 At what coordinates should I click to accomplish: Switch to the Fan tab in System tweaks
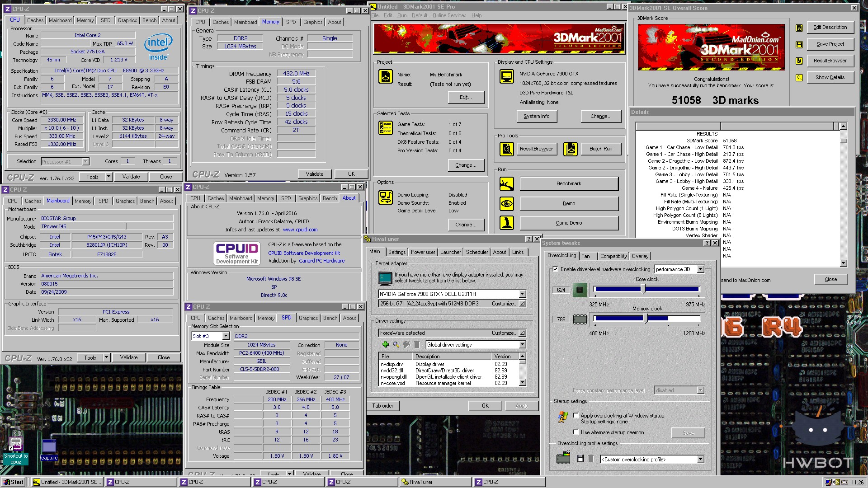[x=585, y=256]
